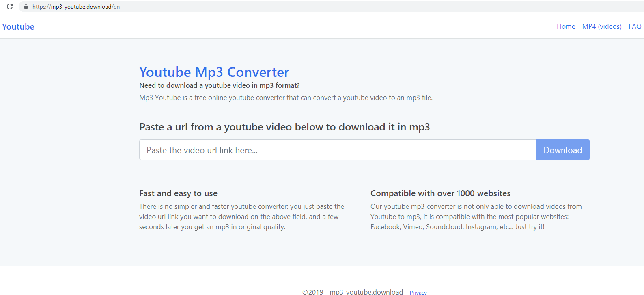The width and height of the screenshot is (644, 295).
Task: Focus the 'Paste the video url link here' field
Action: point(337,150)
